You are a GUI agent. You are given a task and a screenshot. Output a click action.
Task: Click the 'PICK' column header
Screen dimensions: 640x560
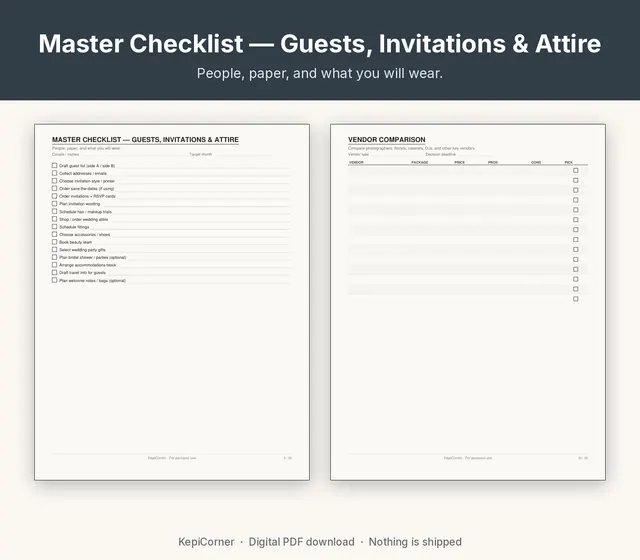point(569,162)
